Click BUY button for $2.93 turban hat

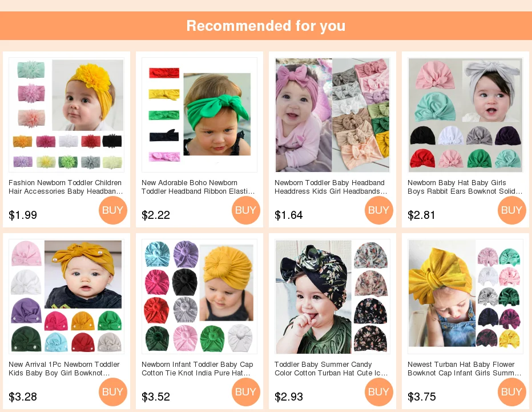(378, 391)
